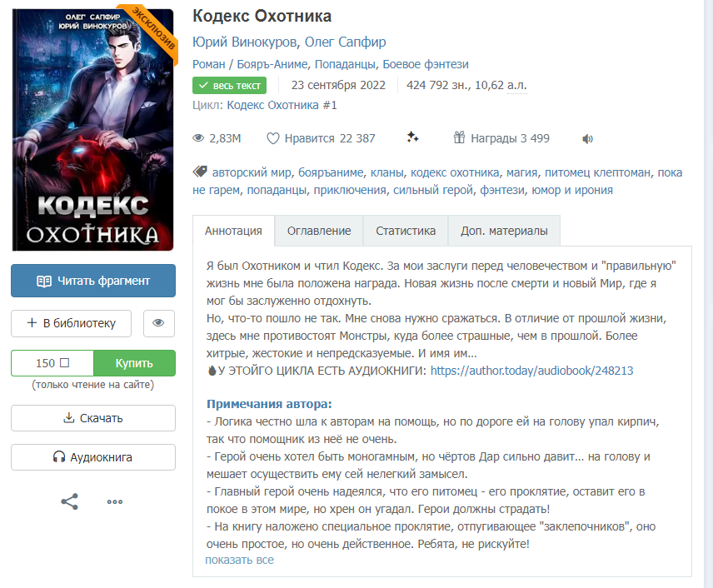This screenshot has height=588, width=713.
Task: Click the tag icon before авторский мир
Action: (x=200, y=172)
